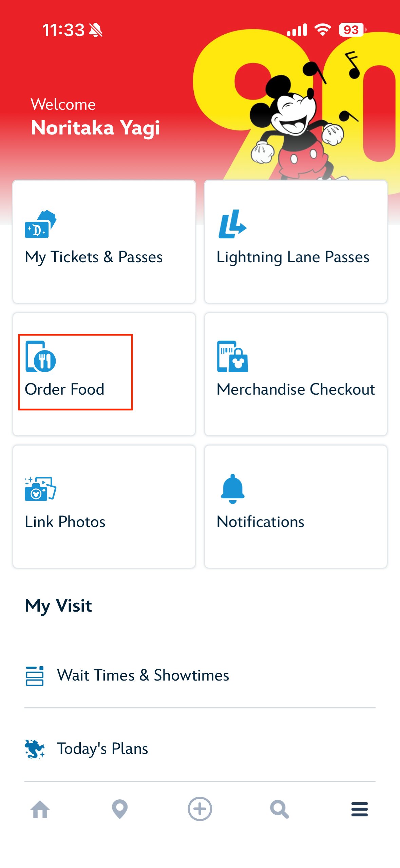Screen dimensions: 400x868
Task: Tap the My Tickets & Passes ticket icon
Action: (x=40, y=224)
